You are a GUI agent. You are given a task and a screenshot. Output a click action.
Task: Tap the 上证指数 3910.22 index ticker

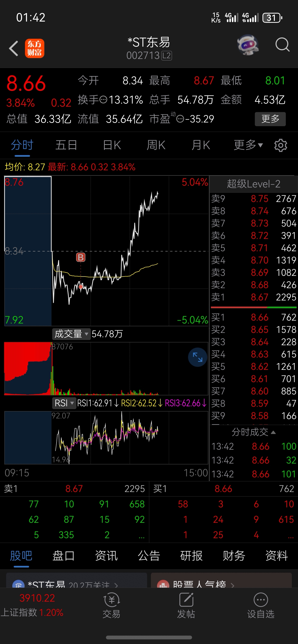click(x=32, y=605)
